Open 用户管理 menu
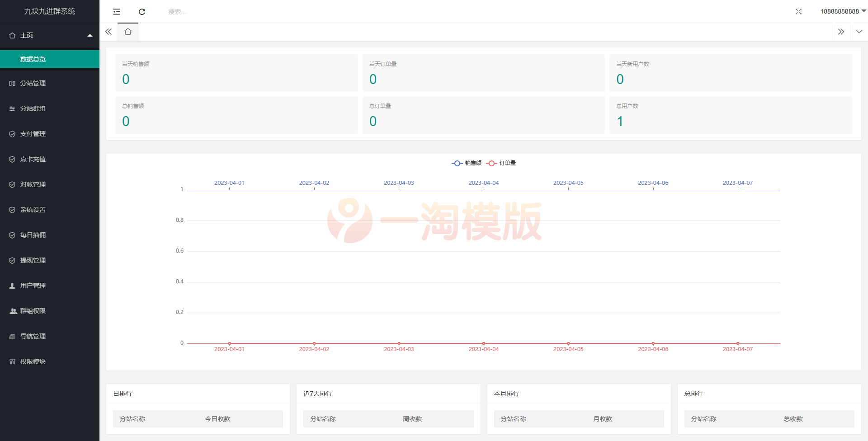 pyautogui.click(x=50, y=286)
